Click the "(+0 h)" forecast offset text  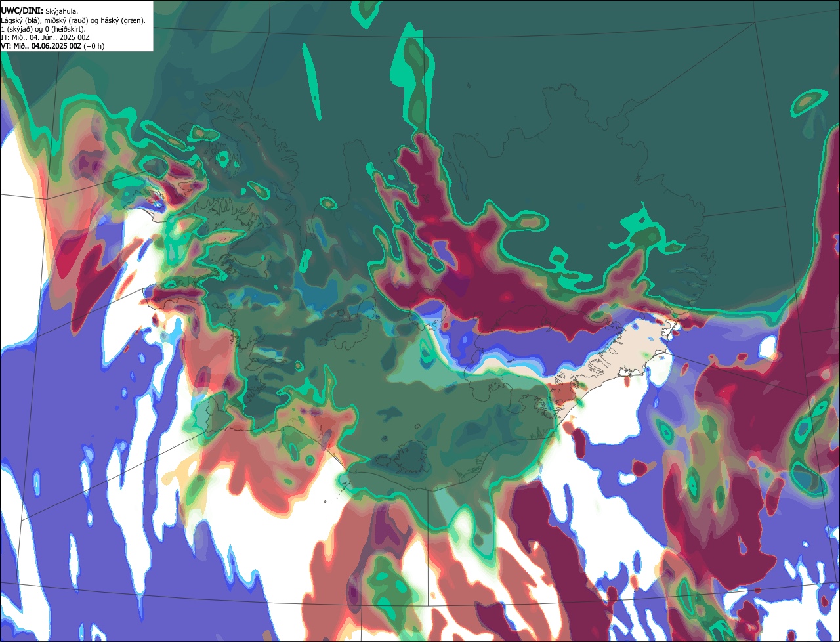coord(94,46)
